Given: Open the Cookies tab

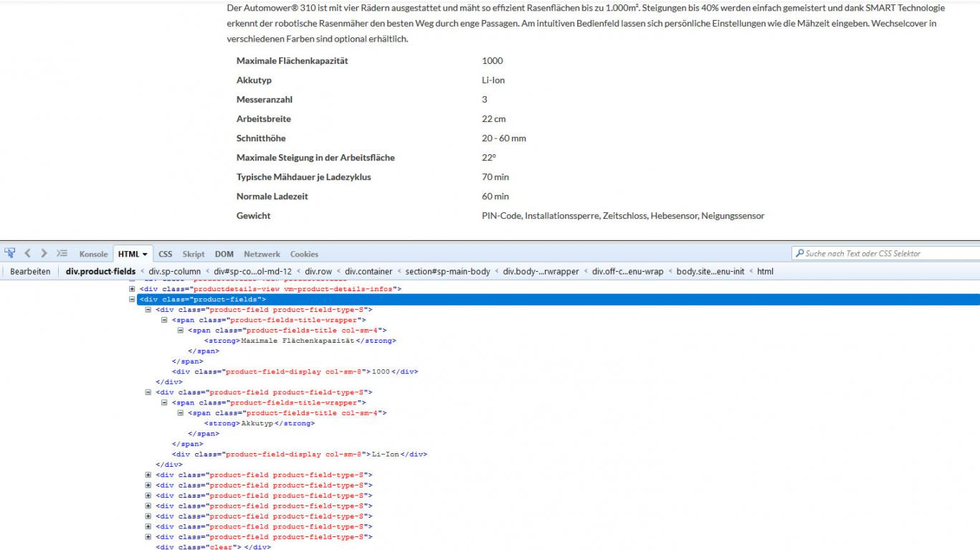Looking at the screenshot, I should (x=304, y=254).
